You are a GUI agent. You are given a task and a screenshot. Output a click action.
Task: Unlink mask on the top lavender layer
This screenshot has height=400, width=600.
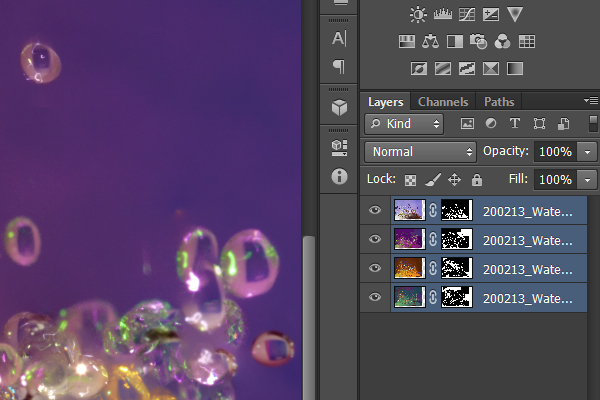point(433,210)
